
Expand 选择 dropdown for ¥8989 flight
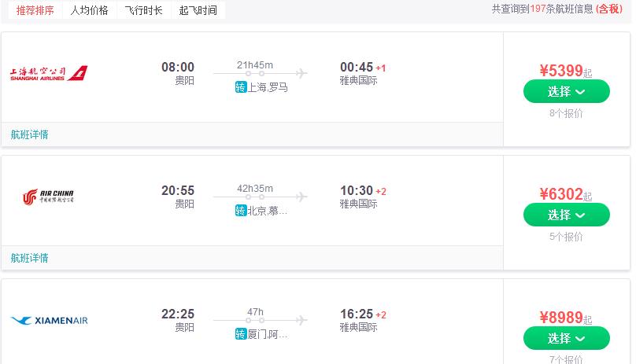click(566, 338)
